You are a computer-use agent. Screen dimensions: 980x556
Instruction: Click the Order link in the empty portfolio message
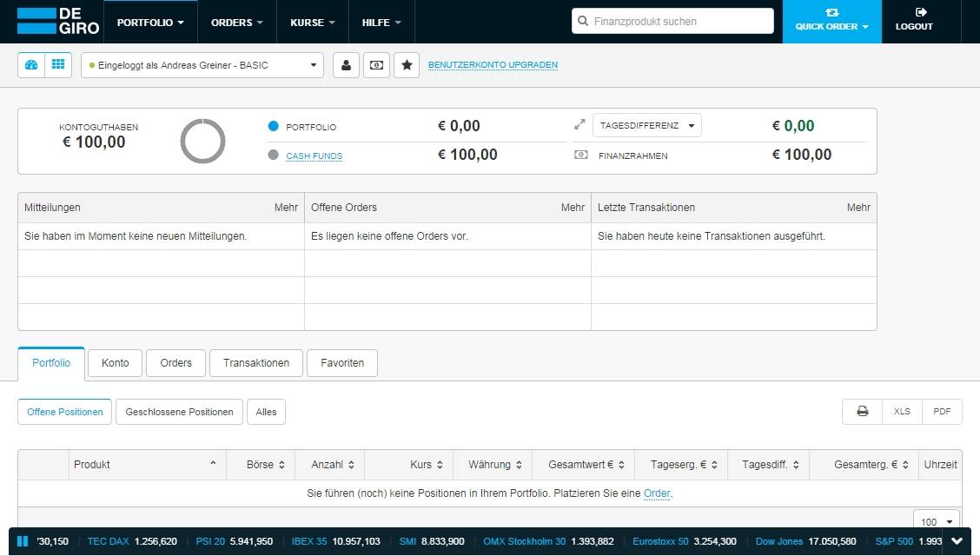657,493
